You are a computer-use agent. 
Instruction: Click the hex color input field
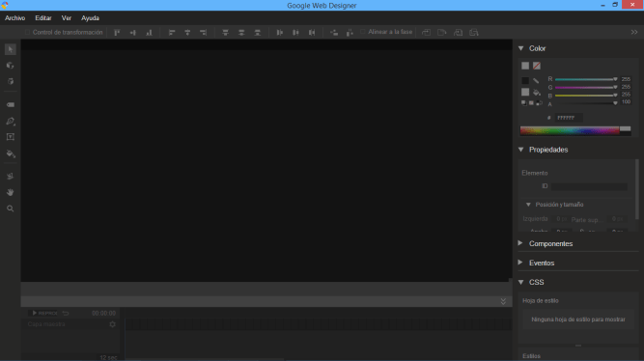click(569, 118)
